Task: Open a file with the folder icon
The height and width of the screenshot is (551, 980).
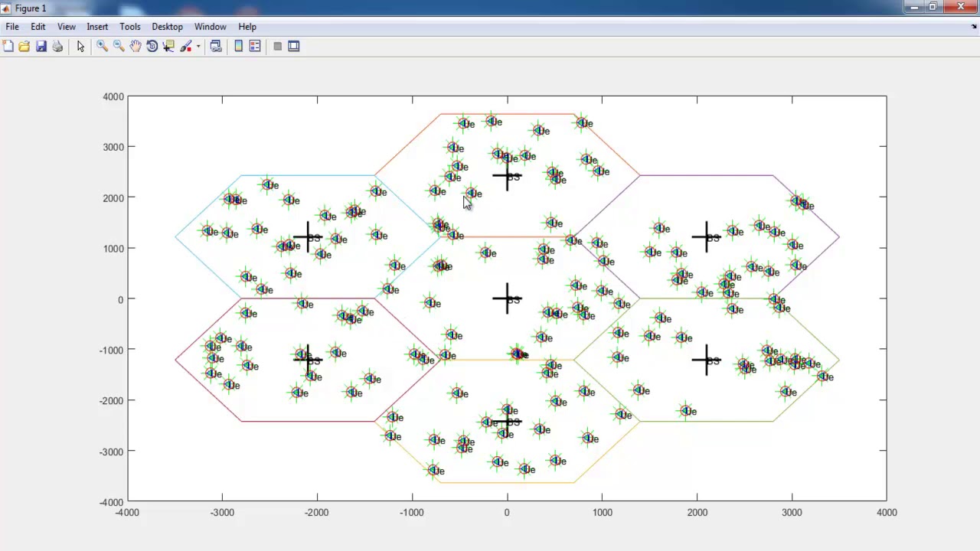Action: (24, 47)
